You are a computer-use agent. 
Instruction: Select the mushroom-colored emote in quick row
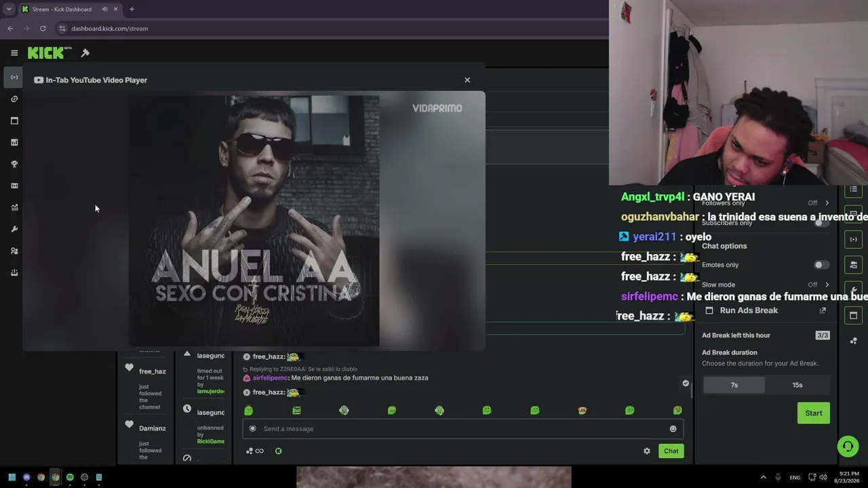tap(582, 410)
